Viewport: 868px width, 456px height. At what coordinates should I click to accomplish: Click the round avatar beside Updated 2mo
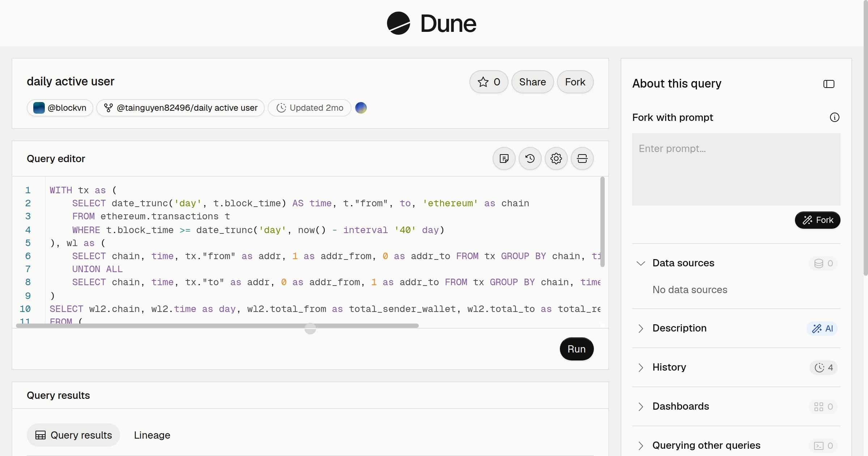(x=361, y=108)
